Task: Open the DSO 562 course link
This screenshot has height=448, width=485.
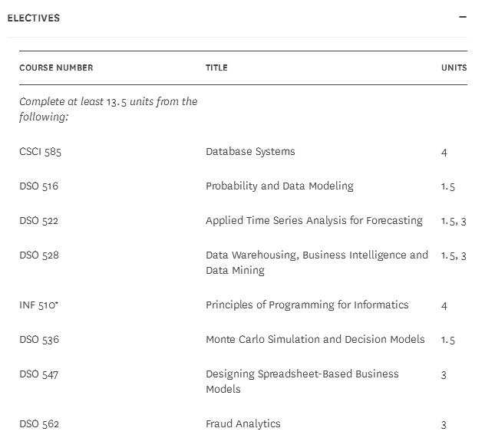Action: click(38, 424)
